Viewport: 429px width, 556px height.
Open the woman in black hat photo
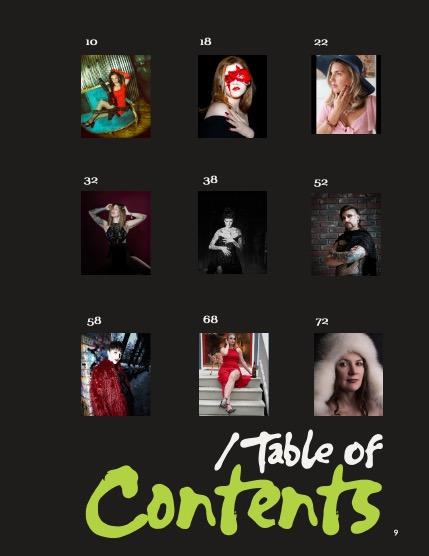[x=346, y=94]
